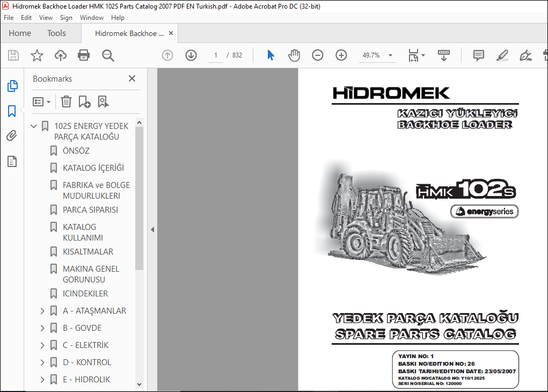548x392 pixels.
Task: Expand the E - HIDROLIK bookmark
Action: click(x=42, y=380)
